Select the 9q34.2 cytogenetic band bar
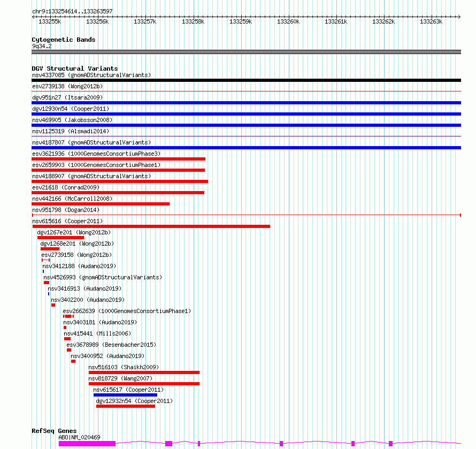 (246, 52)
